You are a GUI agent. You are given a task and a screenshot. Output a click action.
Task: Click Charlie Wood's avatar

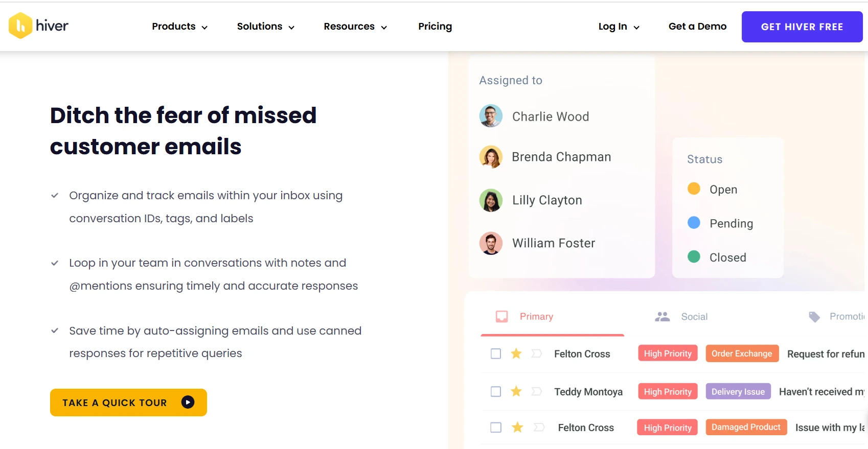pyautogui.click(x=491, y=116)
